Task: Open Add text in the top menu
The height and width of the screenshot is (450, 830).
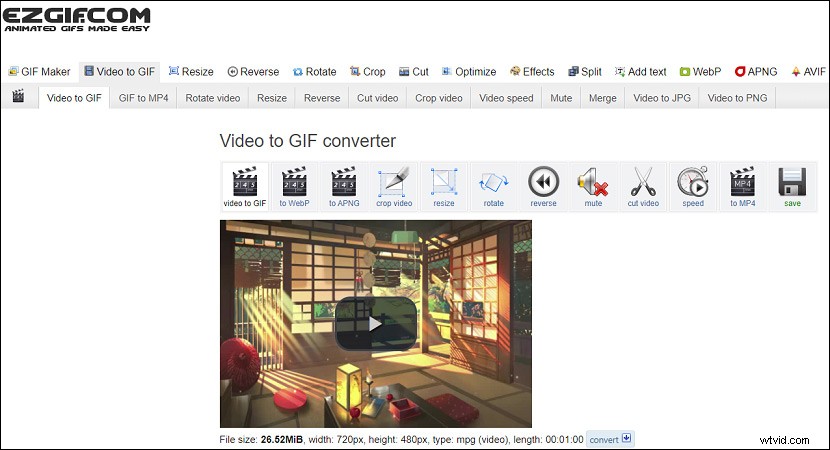Action: 640,71
